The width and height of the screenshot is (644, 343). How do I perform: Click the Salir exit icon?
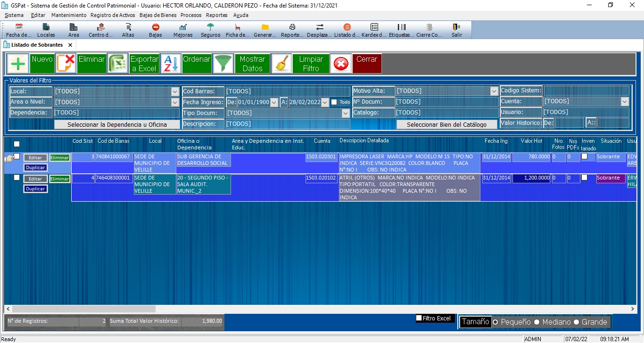pos(456,30)
